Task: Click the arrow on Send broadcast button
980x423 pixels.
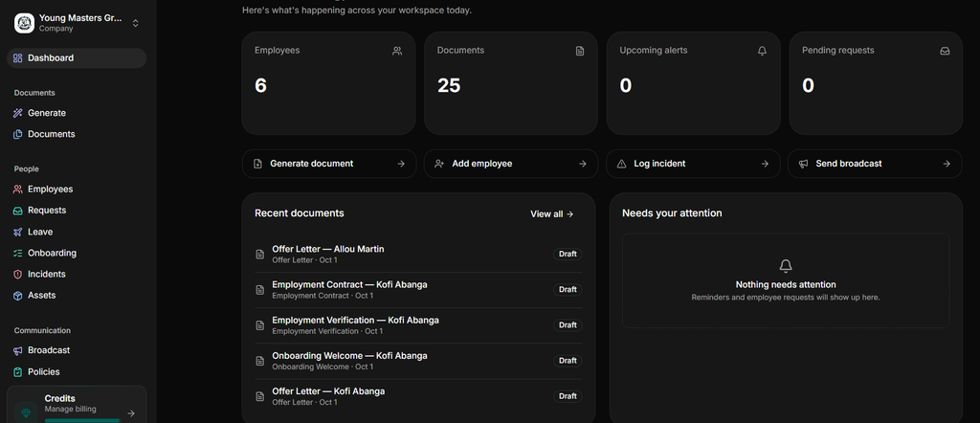Action: click(947, 164)
